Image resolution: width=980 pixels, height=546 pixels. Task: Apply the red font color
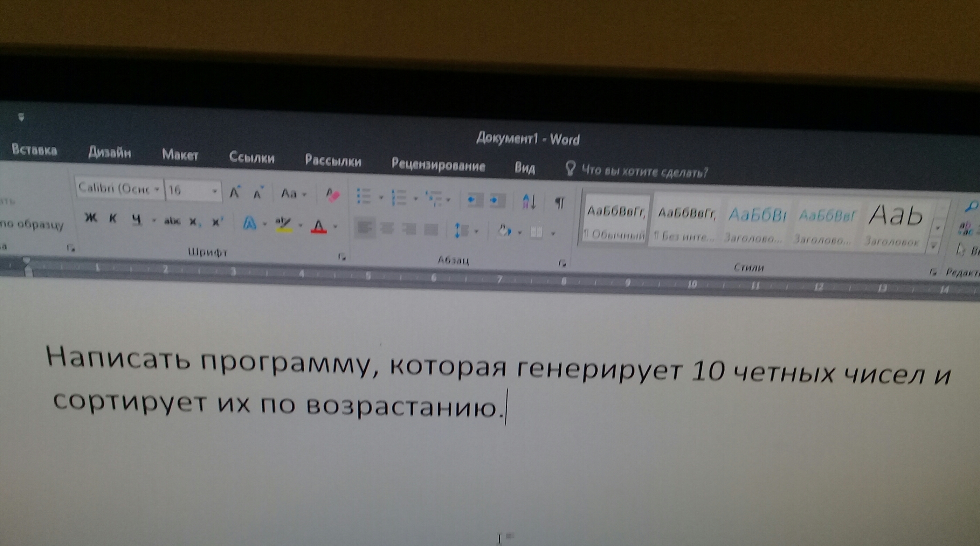click(318, 227)
